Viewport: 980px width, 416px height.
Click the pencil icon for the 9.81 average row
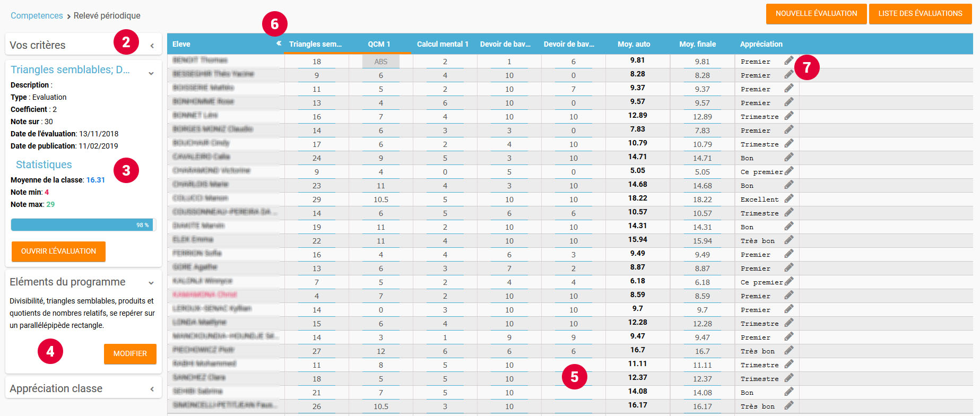coord(789,61)
